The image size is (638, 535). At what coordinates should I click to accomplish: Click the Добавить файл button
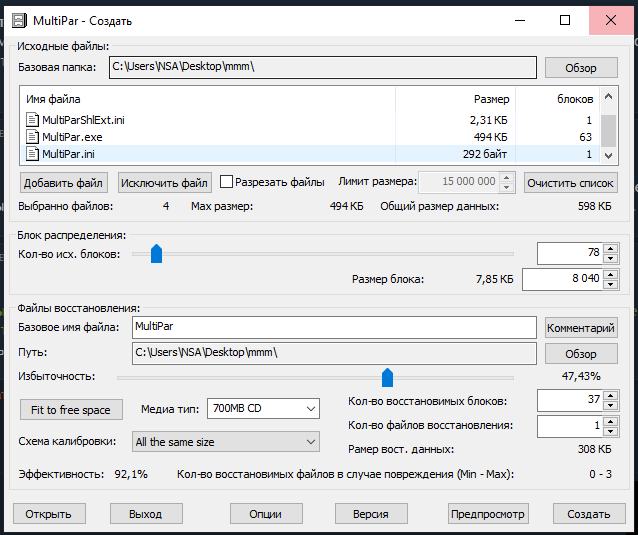(63, 183)
